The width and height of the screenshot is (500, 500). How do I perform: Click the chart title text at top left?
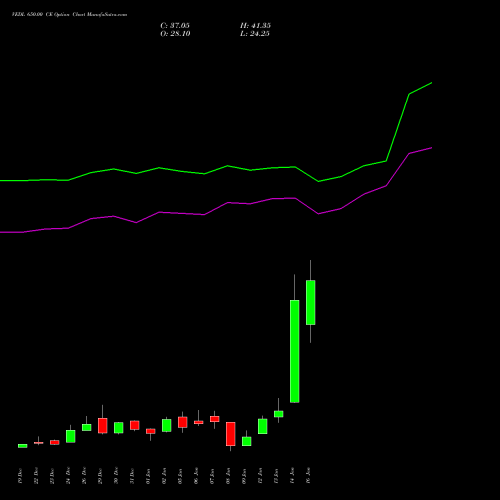(x=69, y=15)
